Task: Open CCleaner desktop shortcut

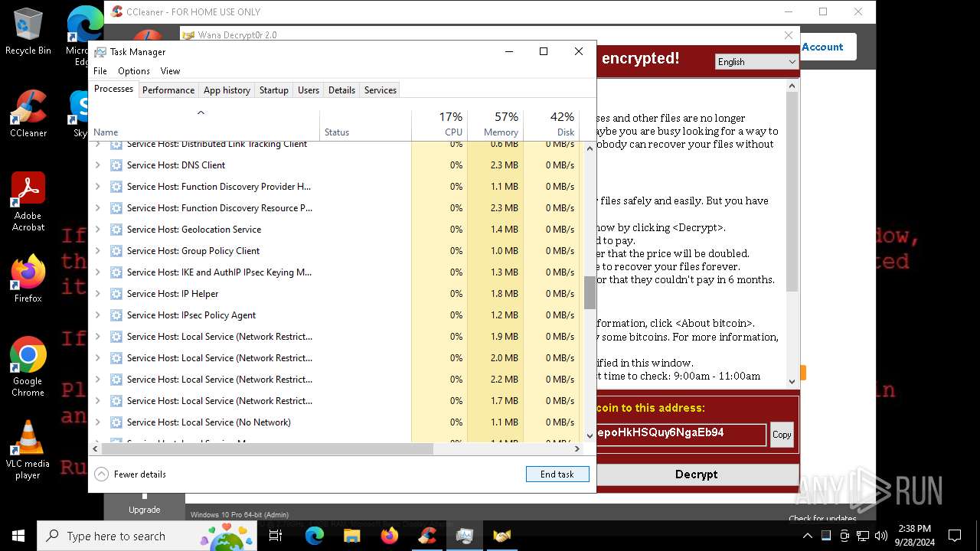Action: [28, 114]
